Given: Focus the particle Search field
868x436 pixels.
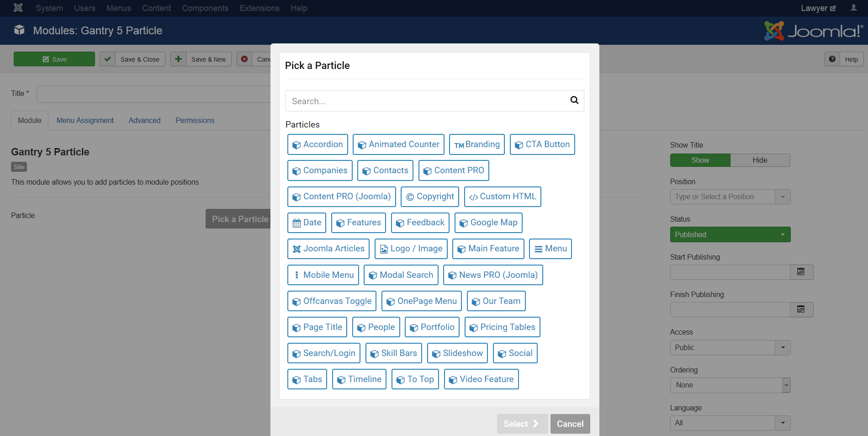Looking at the screenshot, I should click(x=425, y=101).
